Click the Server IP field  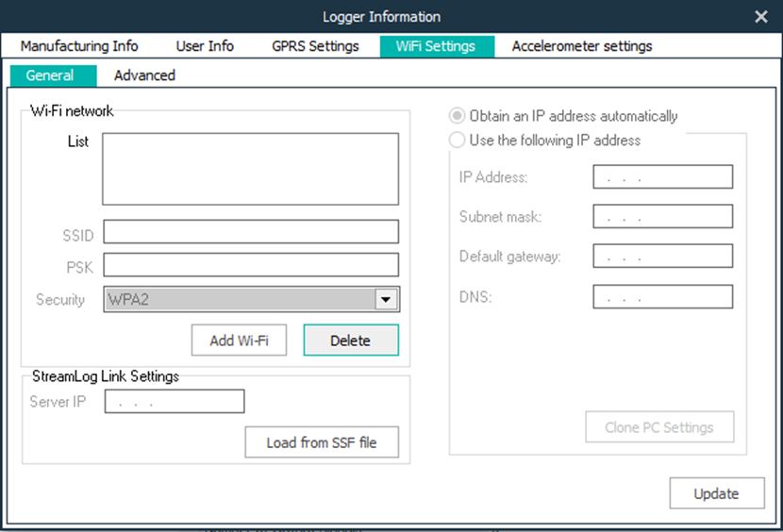[175, 402]
